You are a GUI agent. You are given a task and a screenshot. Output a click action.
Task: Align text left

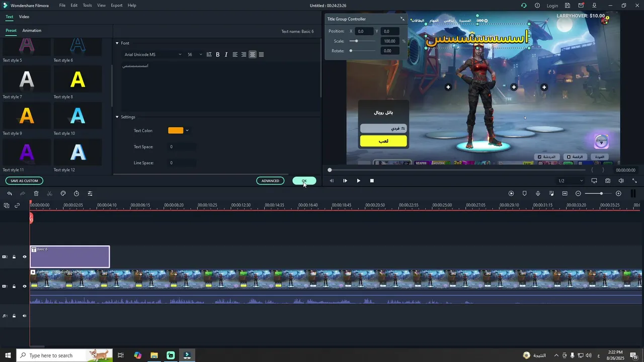click(x=235, y=54)
